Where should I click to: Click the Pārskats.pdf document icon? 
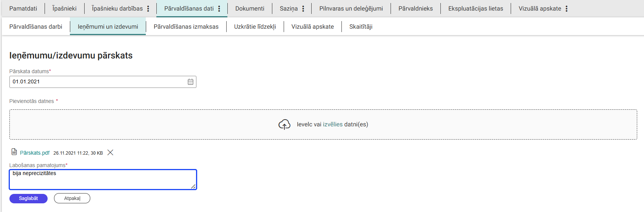(14, 152)
